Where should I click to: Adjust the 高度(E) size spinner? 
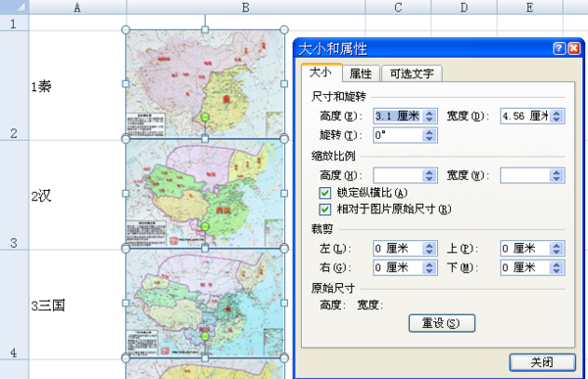click(430, 116)
